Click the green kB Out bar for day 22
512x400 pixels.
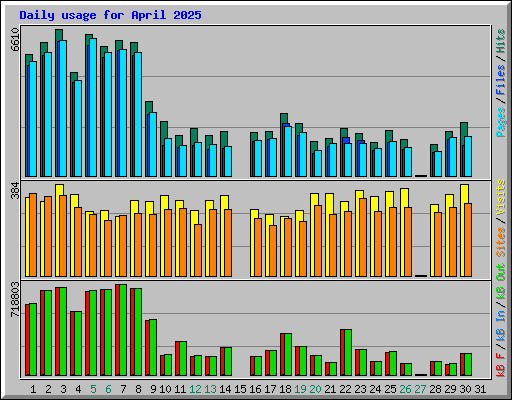(348, 353)
